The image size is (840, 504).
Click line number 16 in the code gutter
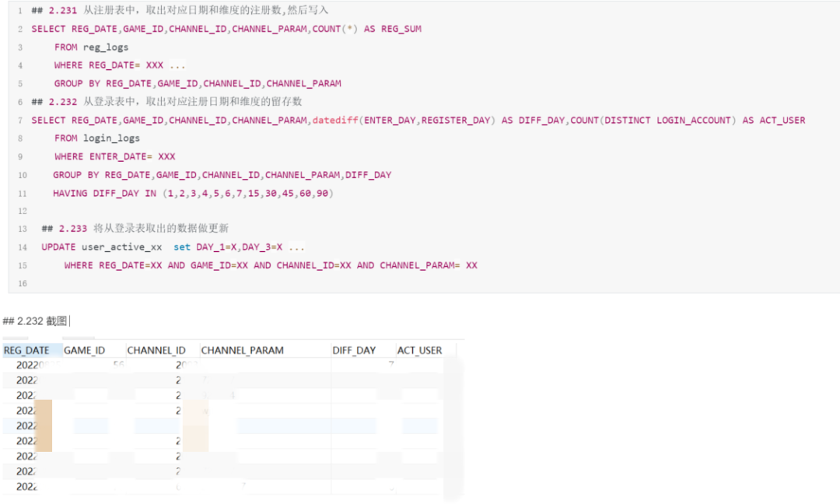pos(22,283)
